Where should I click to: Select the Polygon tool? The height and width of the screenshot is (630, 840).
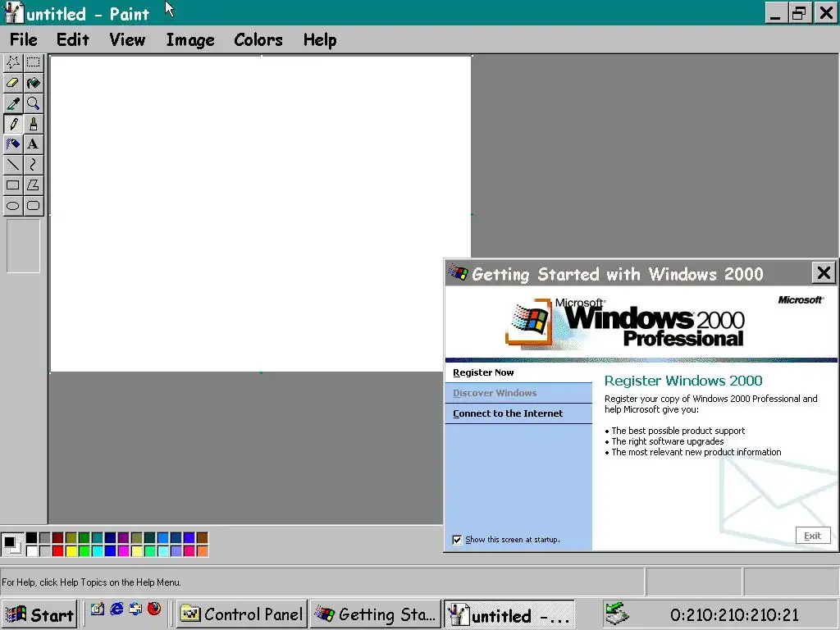33,185
